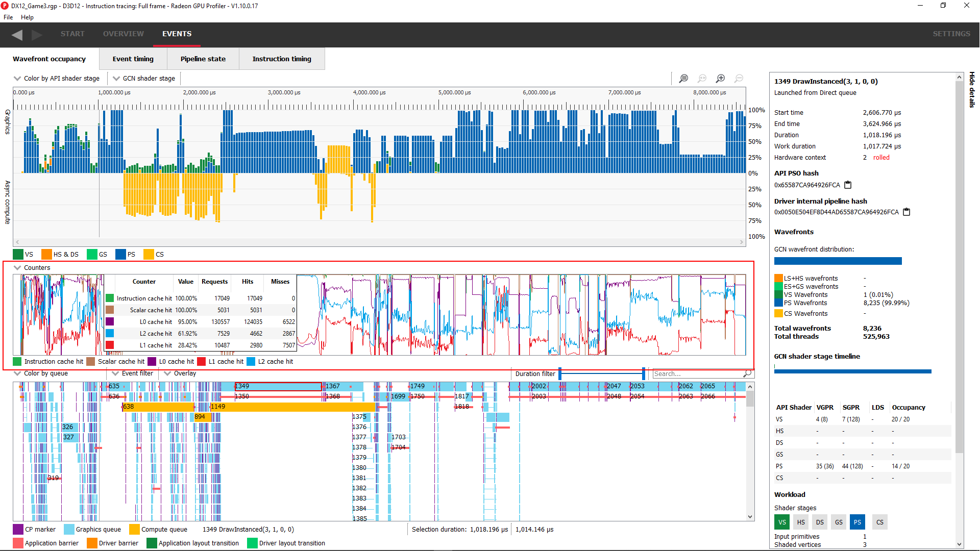980x551 pixels.
Task: Click the Duration filter slider left handle
Action: coord(560,373)
